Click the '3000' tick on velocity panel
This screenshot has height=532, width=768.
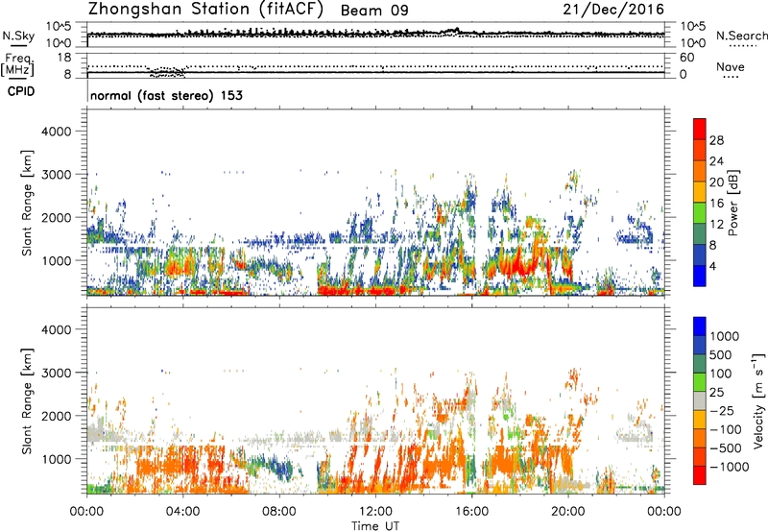click(x=56, y=373)
